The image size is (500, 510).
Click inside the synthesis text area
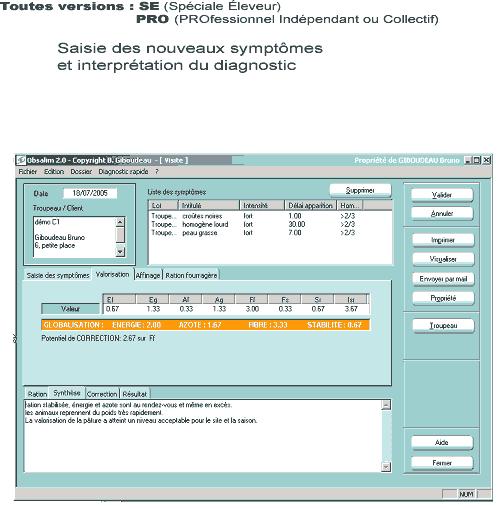[203, 436]
